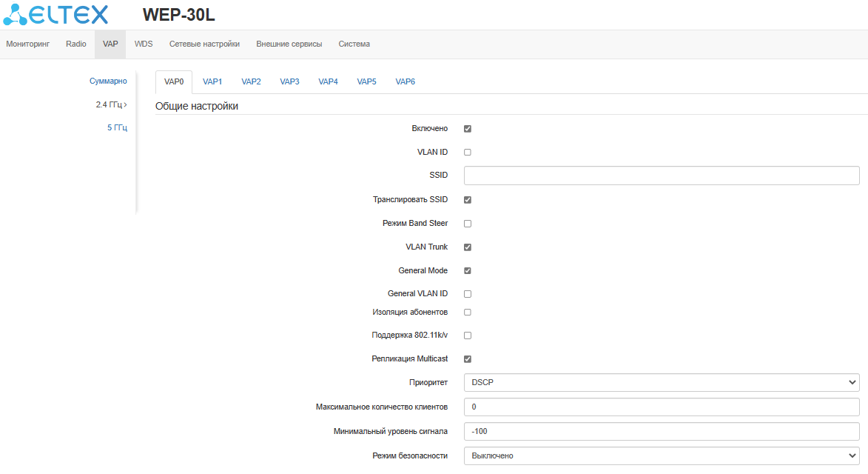The width and height of the screenshot is (868, 474).
Task: Go to Сетевые настройки menu
Action: [x=204, y=44]
